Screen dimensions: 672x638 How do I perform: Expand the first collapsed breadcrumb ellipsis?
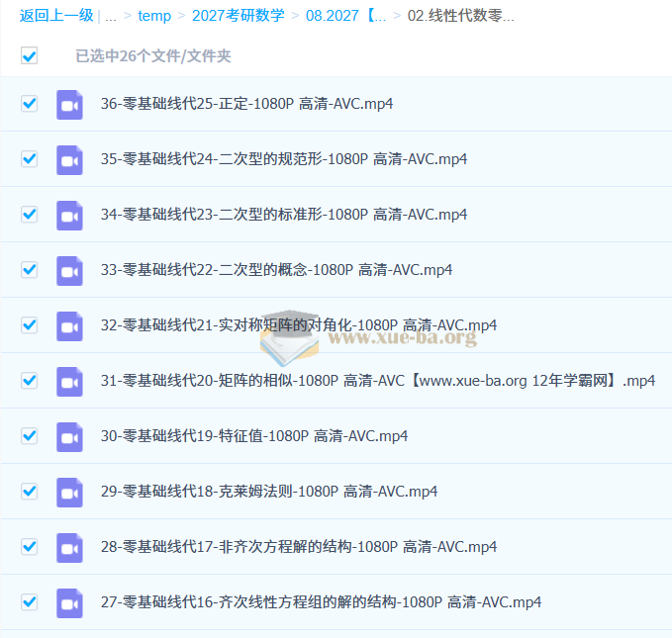111,16
